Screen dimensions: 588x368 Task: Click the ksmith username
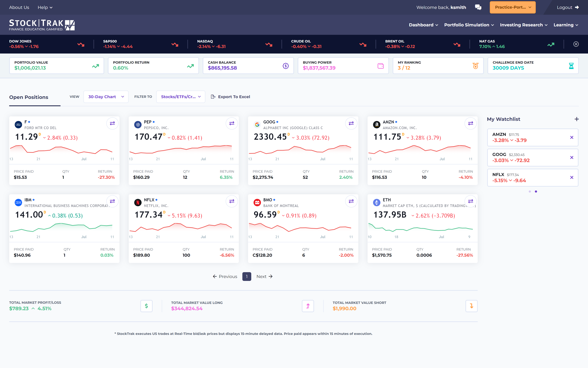coord(458,7)
